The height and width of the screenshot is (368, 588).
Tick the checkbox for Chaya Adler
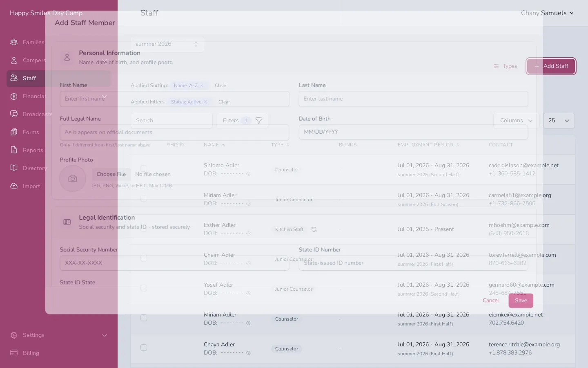[144, 348]
